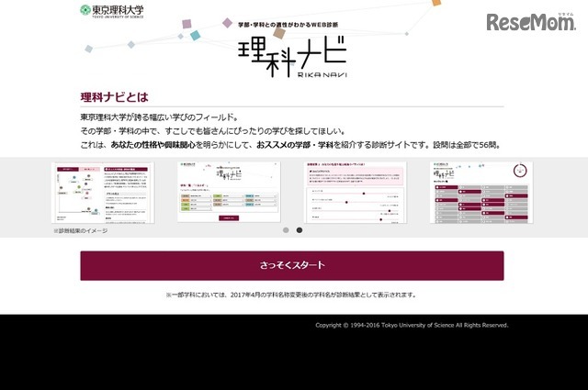The height and width of the screenshot is (390, 588).
Task: Click the 2017年4月 department name change note
Action: (x=291, y=295)
